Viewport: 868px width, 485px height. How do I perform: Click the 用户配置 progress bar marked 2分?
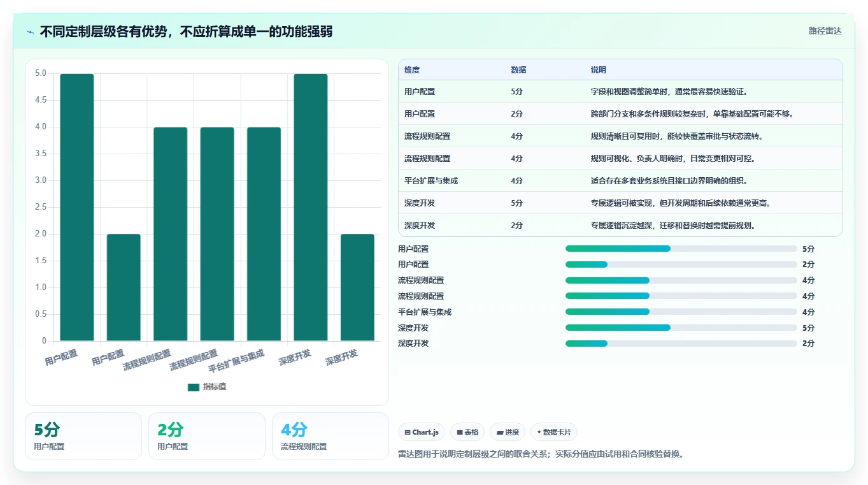(681, 264)
